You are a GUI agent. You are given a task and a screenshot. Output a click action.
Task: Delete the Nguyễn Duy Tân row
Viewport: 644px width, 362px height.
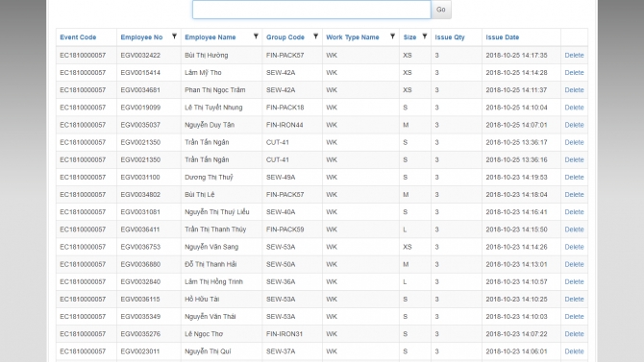click(x=574, y=125)
